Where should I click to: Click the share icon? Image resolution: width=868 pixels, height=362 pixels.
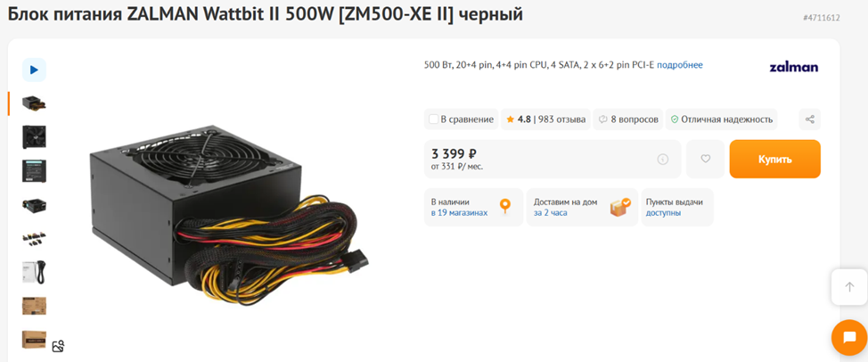point(809,119)
